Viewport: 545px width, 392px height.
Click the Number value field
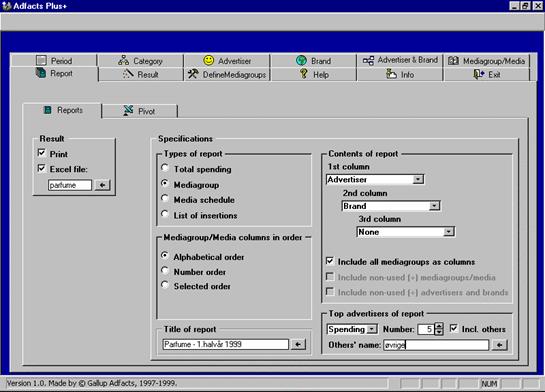(x=426, y=329)
